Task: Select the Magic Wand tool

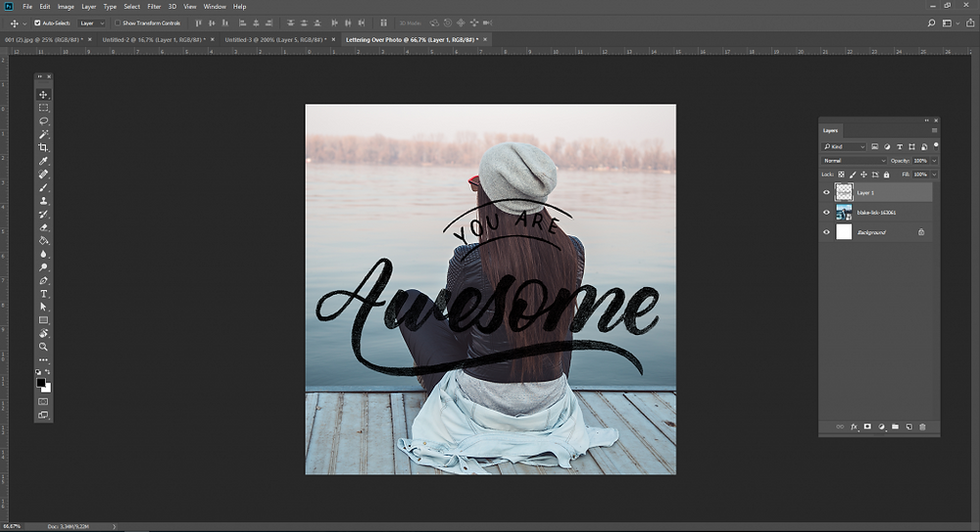Action: [x=43, y=134]
